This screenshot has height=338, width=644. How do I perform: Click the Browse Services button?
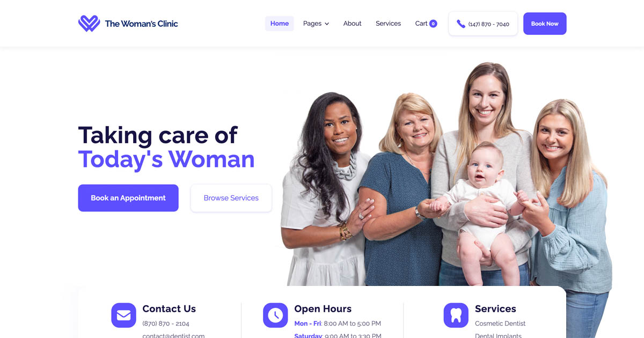[x=231, y=198]
